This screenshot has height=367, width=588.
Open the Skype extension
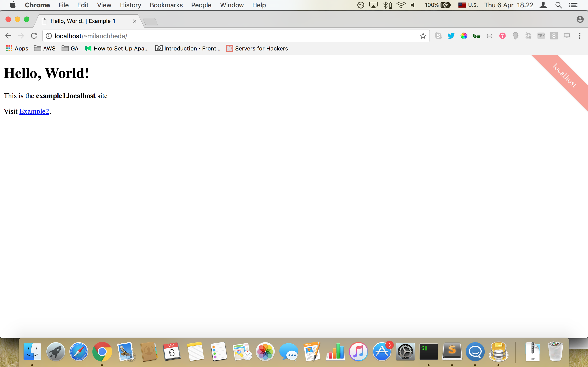pos(438,36)
